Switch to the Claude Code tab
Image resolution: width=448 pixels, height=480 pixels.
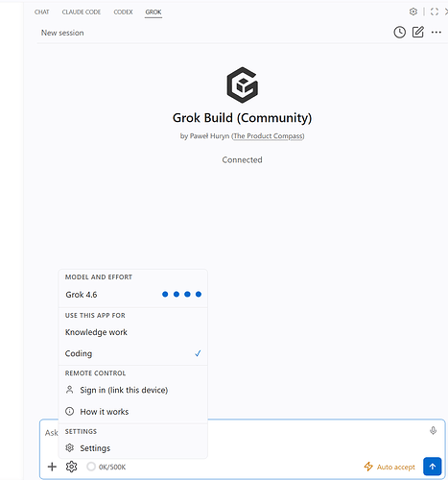point(82,12)
